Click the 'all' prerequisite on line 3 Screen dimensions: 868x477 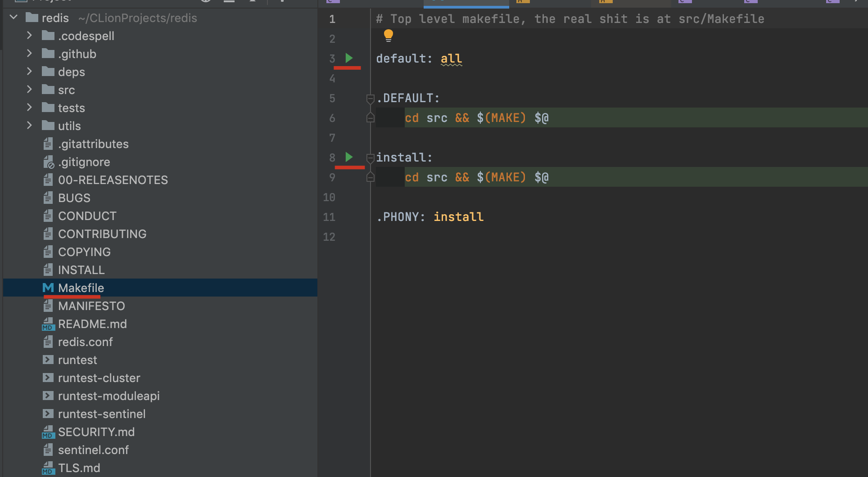[x=451, y=58]
